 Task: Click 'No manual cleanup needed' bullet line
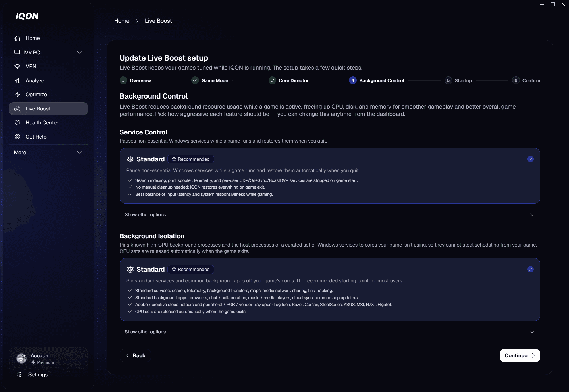pyautogui.click(x=200, y=187)
